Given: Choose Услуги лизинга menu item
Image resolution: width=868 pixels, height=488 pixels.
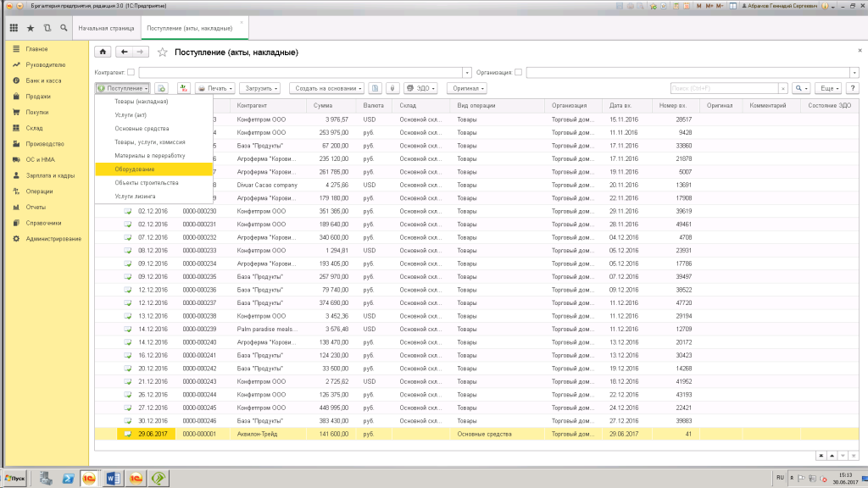Looking at the screenshot, I should [x=154, y=197].
